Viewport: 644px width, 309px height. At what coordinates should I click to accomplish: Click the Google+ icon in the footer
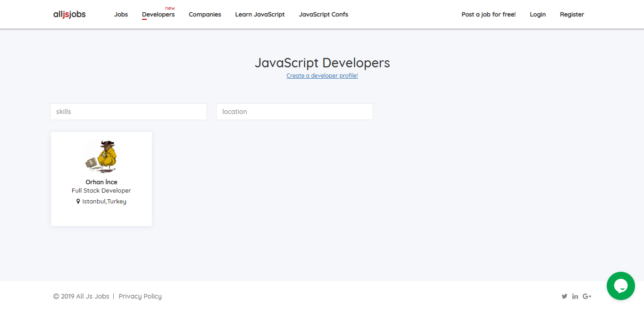click(587, 296)
